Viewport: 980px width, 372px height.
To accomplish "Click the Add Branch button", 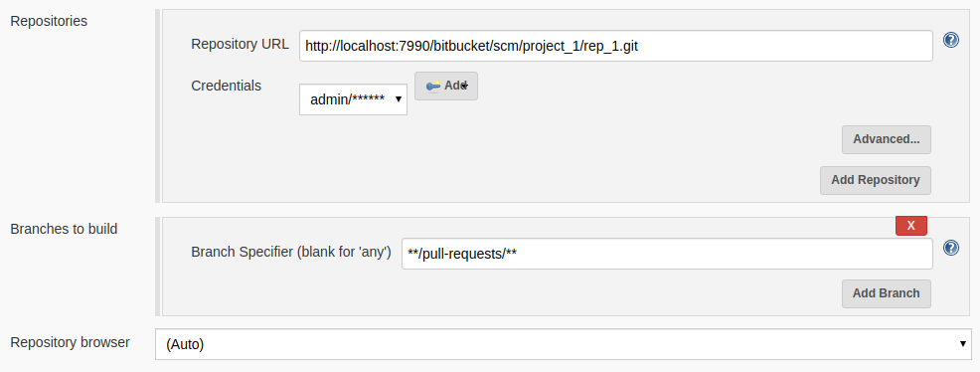I will pyautogui.click(x=887, y=293).
